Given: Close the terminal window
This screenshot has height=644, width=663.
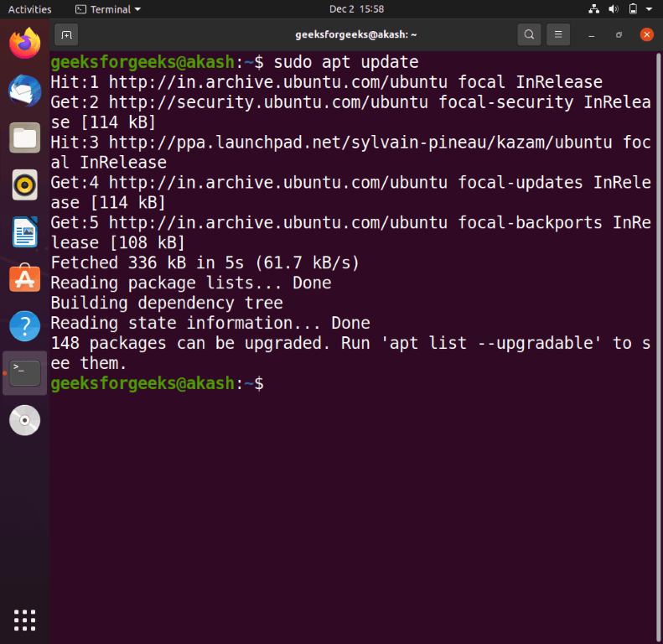Looking at the screenshot, I should pyautogui.click(x=646, y=34).
